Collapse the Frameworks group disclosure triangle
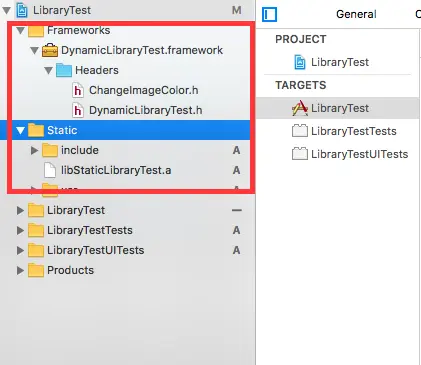Screen dimensions: 421x365 point(20,31)
